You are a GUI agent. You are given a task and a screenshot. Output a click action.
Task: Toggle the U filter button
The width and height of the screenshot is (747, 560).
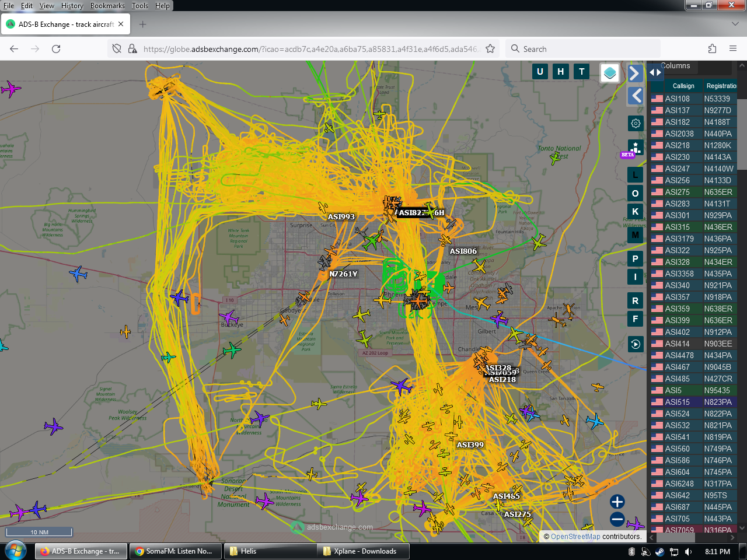pyautogui.click(x=540, y=72)
